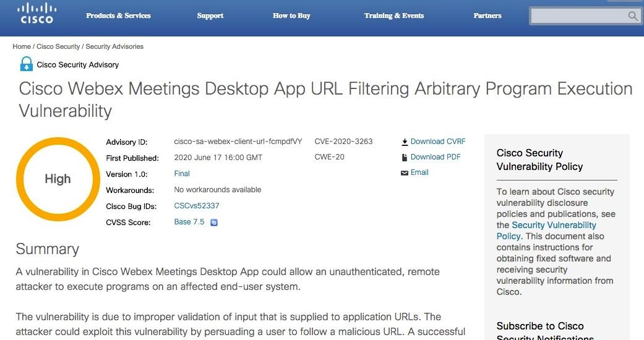Click the 'Cisco Bug IDs:' label
Screen dimensions: 644x340
click(x=131, y=206)
